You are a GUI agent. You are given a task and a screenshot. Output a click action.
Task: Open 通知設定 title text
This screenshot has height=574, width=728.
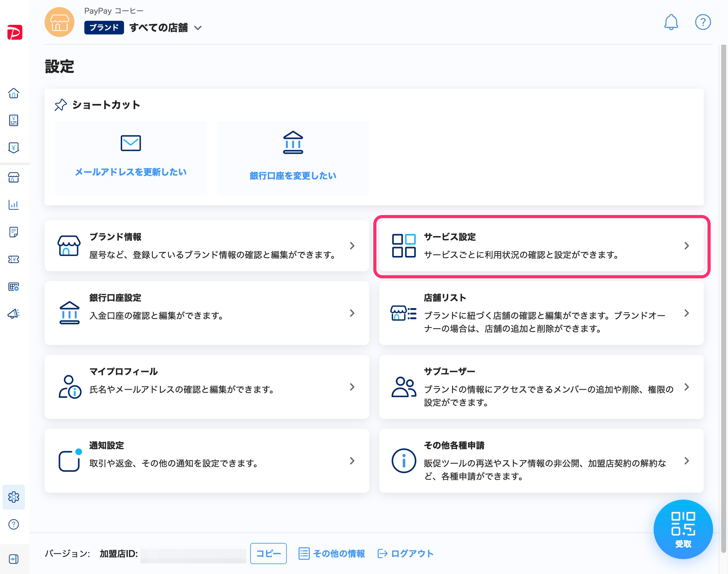(106, 445)
